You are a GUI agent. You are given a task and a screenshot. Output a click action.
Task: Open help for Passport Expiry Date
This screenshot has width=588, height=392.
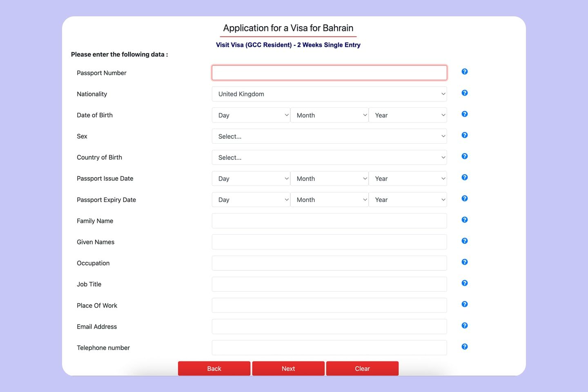464,198
